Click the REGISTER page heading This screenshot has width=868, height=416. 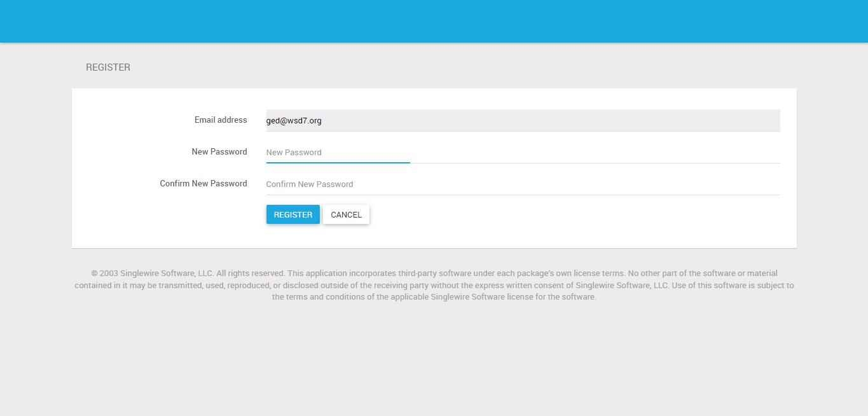[x=108, y=67]
